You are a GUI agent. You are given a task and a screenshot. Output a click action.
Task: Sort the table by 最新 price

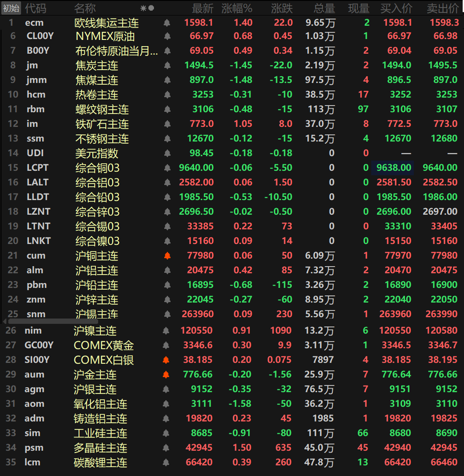coord(202,8)
